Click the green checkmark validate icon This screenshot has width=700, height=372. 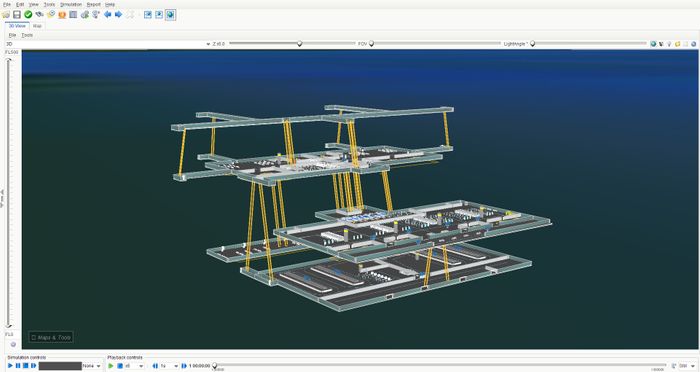click(28, 15)
